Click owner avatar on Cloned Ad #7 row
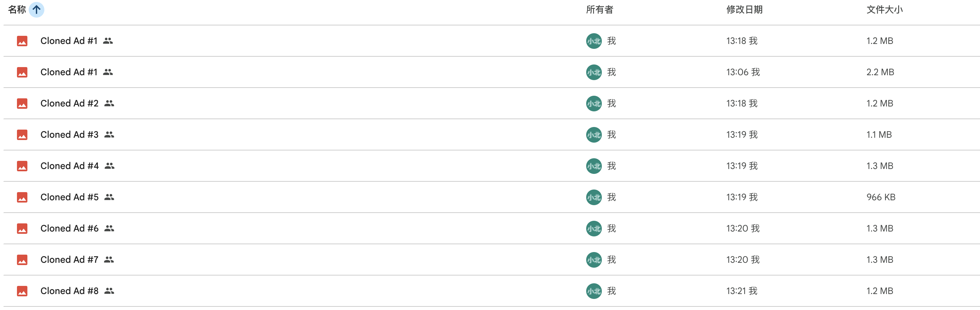980x310 pixels. point(593,260)
